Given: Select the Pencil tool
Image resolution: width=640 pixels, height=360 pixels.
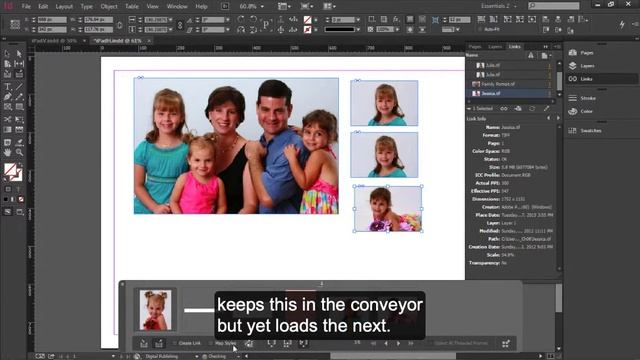Looking at the screenshot, I should coord(19,97).
